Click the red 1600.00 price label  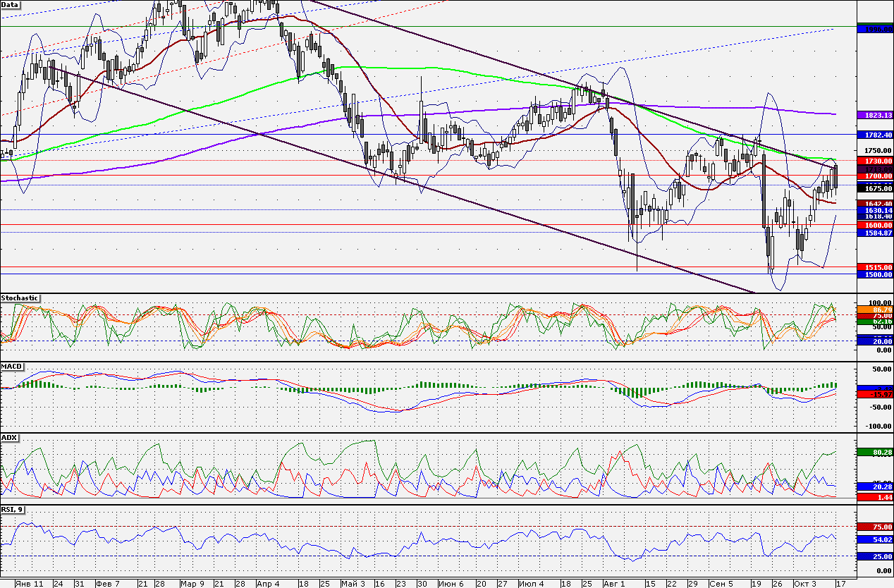(x=874, y=224)
